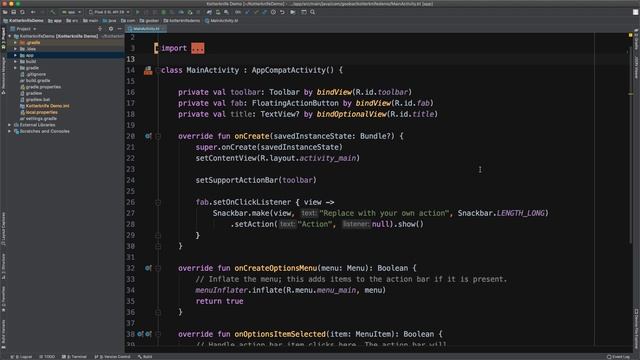Switch to the MainActivity.kt editor tab

tap(146, 29)
